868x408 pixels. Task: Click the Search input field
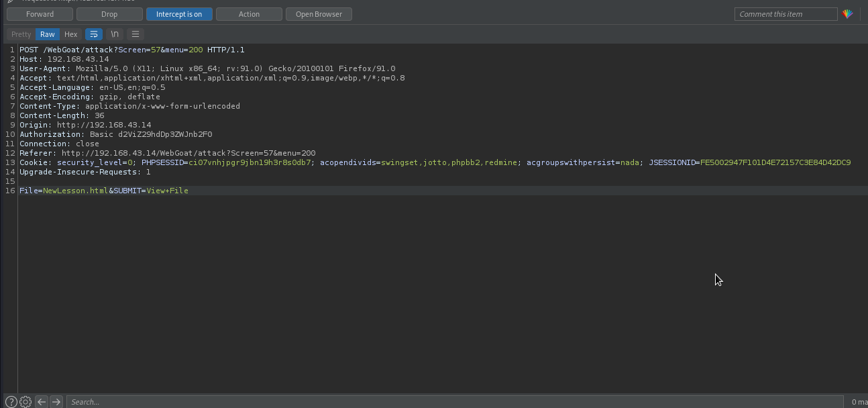454,402
